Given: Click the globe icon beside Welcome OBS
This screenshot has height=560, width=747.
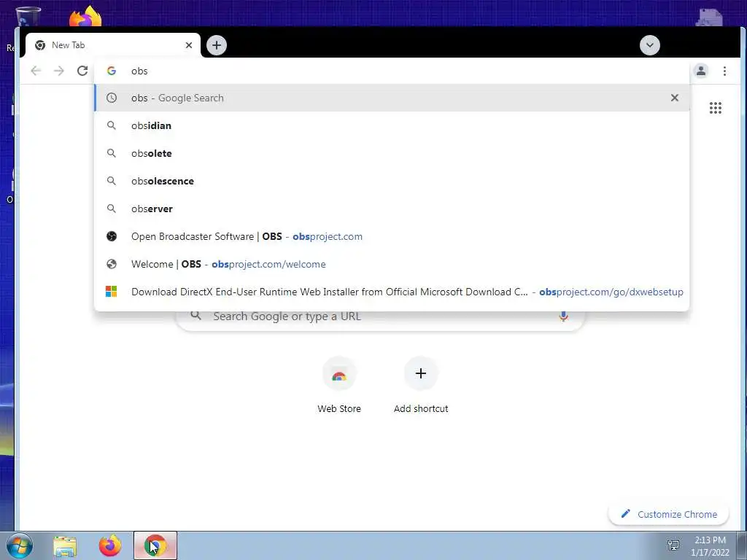Looking at the screenshot, I should tap(112, 264).
